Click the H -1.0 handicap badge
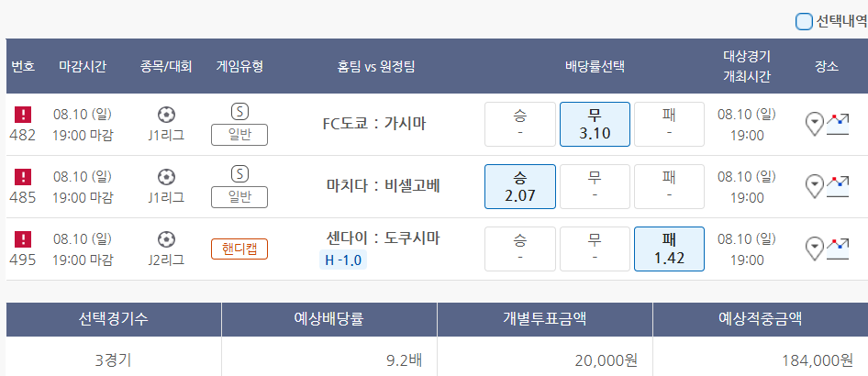This screenshot has height=376, width=868. [345, 260]
